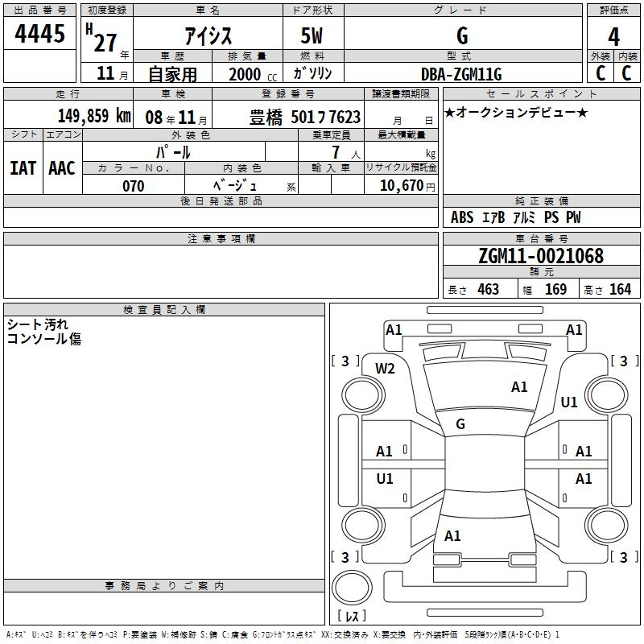Image resolution: width=644 pixels, height=644 pixels.
Task: Click length value 463
Action: (489, 290)
